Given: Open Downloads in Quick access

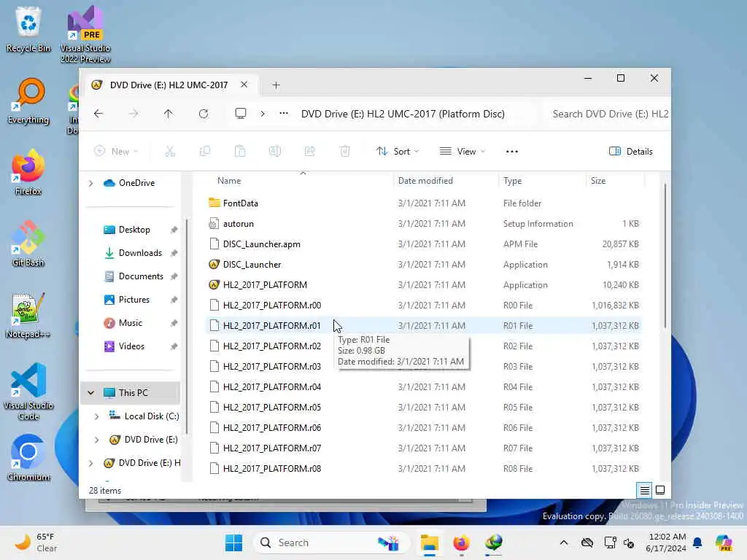Looking at the screenshot, I should [x=140, y=253].
